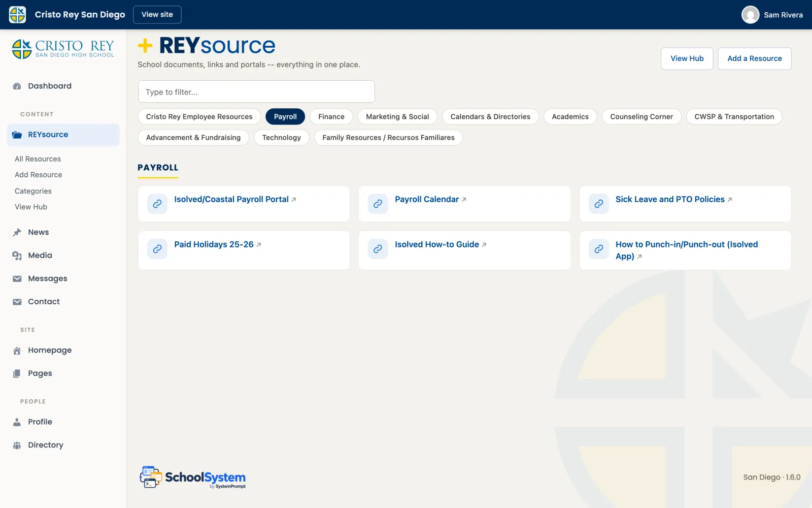Open All Resources in the sidebar
The width and height of the screenshot is (812, 508).
[38, 159]
